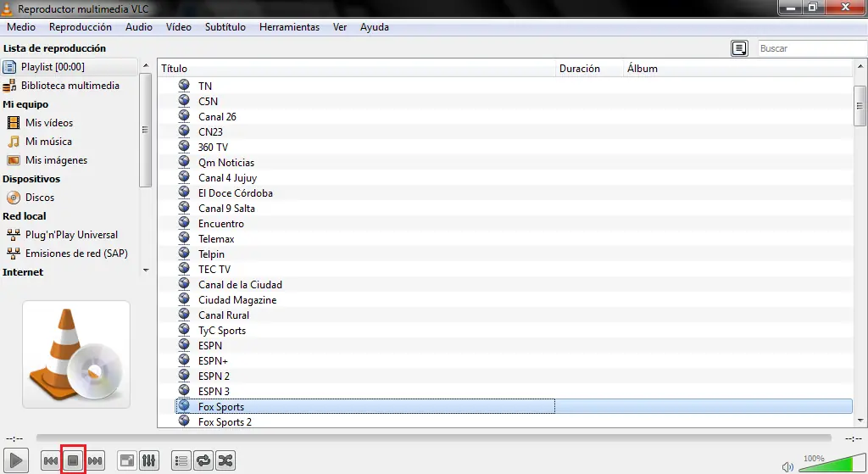This screenshot has height=474, width=868.
Task: Select the C5N channel row
Action: pos(514,102)
